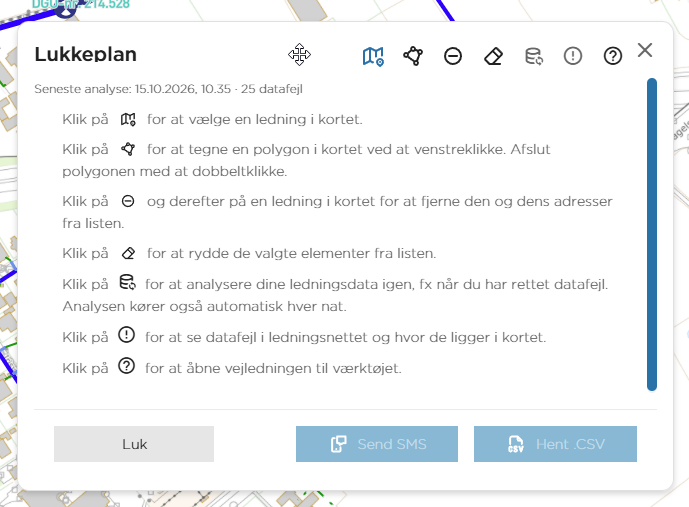Click the inline eraser icon in instructions
This screenshot has width=689, height=507.
pos(128,254)
